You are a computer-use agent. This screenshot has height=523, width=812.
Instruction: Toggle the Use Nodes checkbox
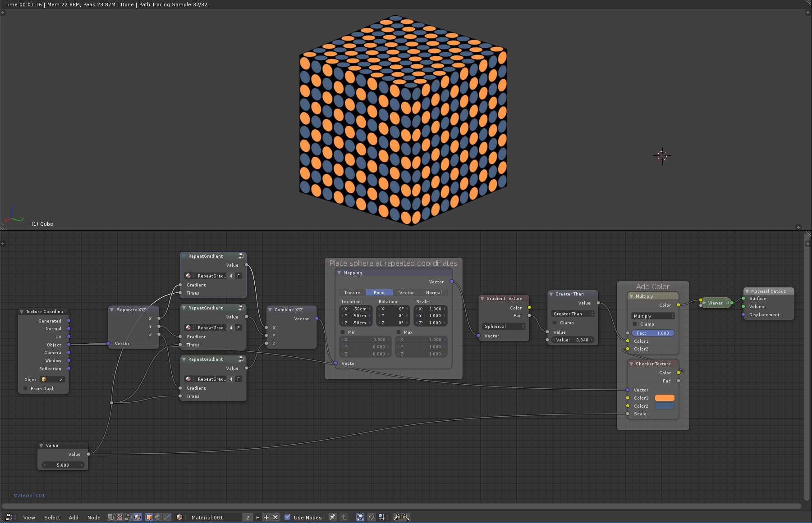[x=288, y=517]
